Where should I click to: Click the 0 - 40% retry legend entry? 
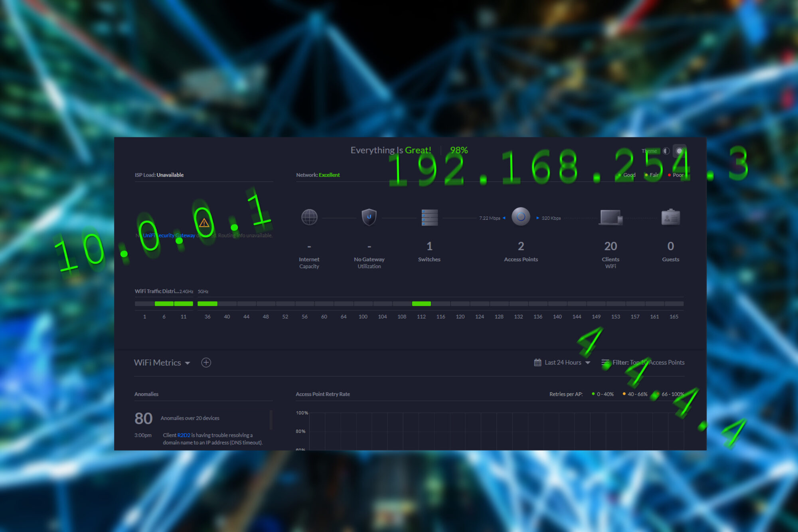click(x=602, y=394)
